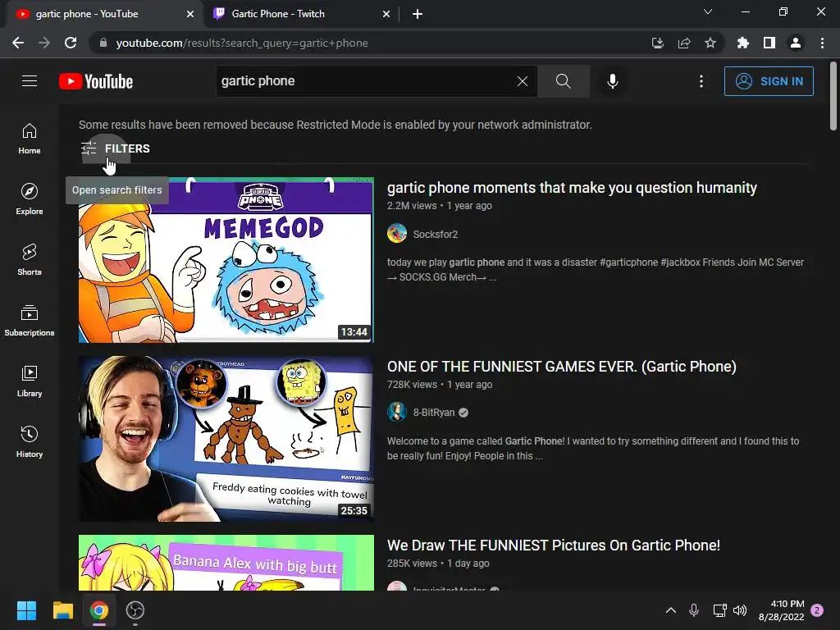This screenshot has width=840, height=630.
Task: Click the install app icon in address bar
Action: [x=658, y=43]
